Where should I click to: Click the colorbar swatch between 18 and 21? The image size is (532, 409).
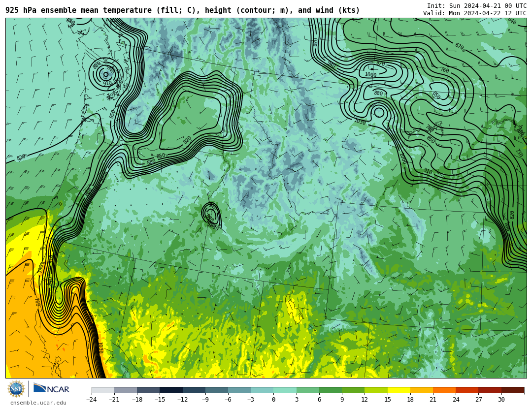pyautogui.click(x=421, y=390)
